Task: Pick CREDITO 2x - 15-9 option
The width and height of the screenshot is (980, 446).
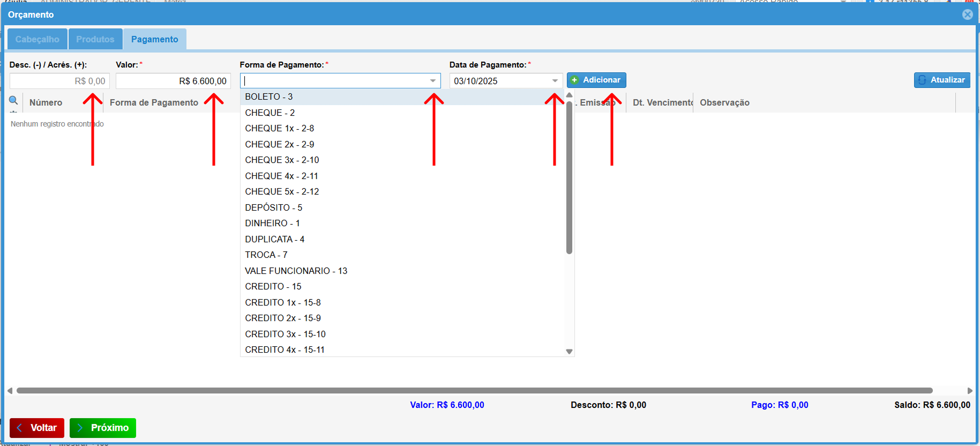Action: click(x=283, y=318)
